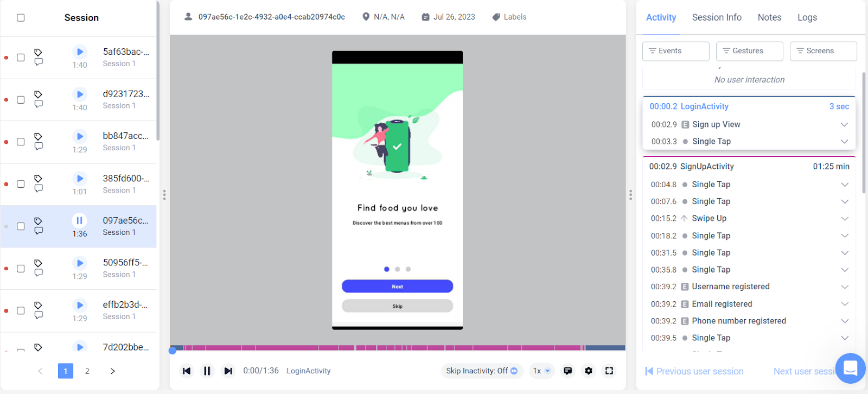Go to the Previous user session
The width and height of the screenshot is (868, 394).
click(x=694, y=371)
